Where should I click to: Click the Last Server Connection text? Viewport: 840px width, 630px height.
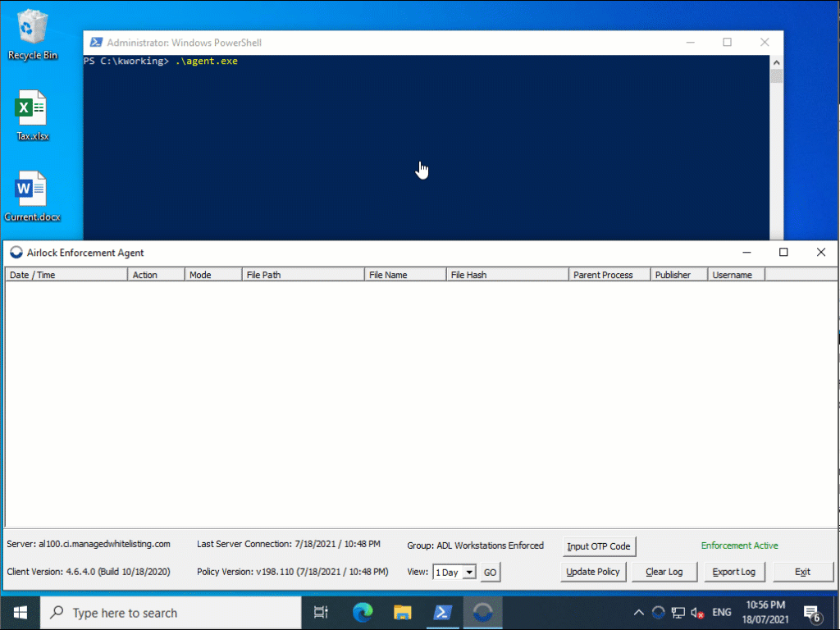click(x=289, y=545)
